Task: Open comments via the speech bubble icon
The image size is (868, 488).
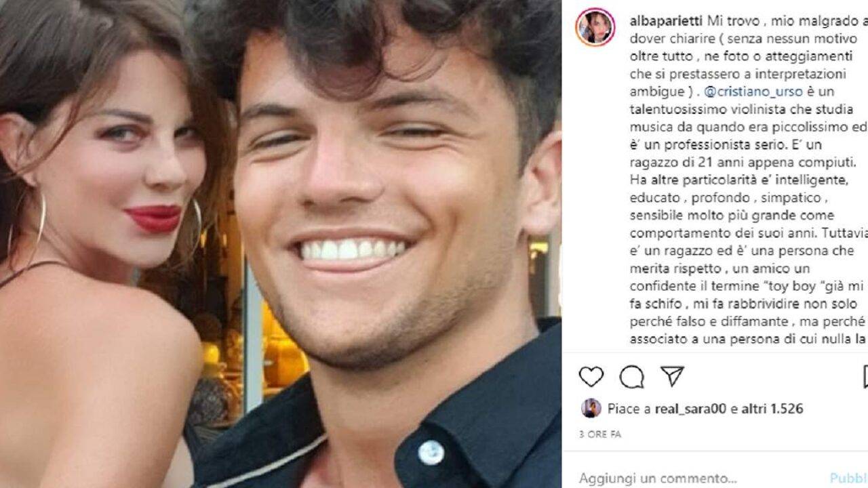Action: pyautogui.click(x=632, y=376)
